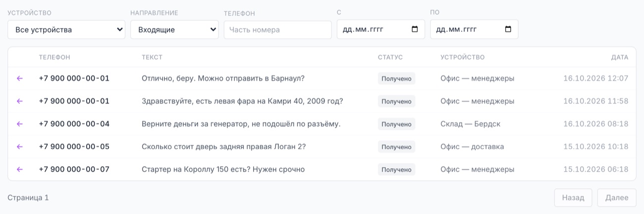The height and width of the screenshot is (214, 644).
Task: Open the "Входящие" direction dropdown
Action: click(174, 30)
